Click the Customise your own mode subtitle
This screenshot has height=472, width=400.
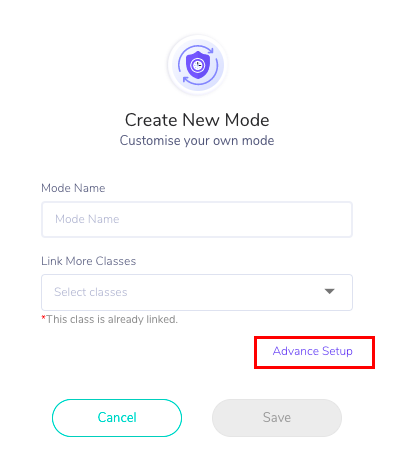pyautogui.click(x=197, y=140)
